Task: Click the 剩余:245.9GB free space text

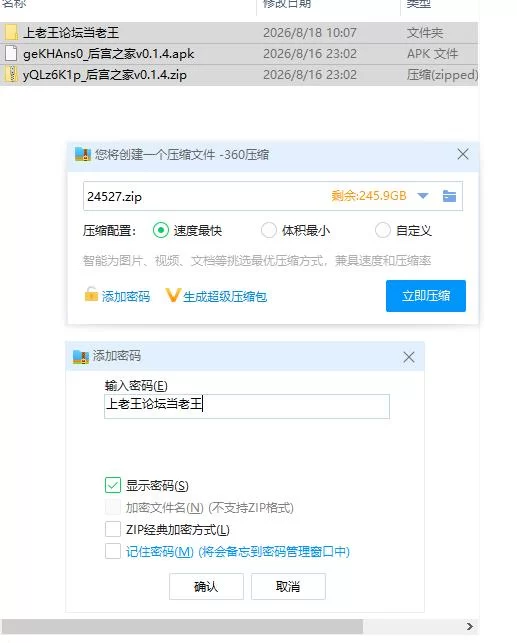Action: (x=369, y=196)
